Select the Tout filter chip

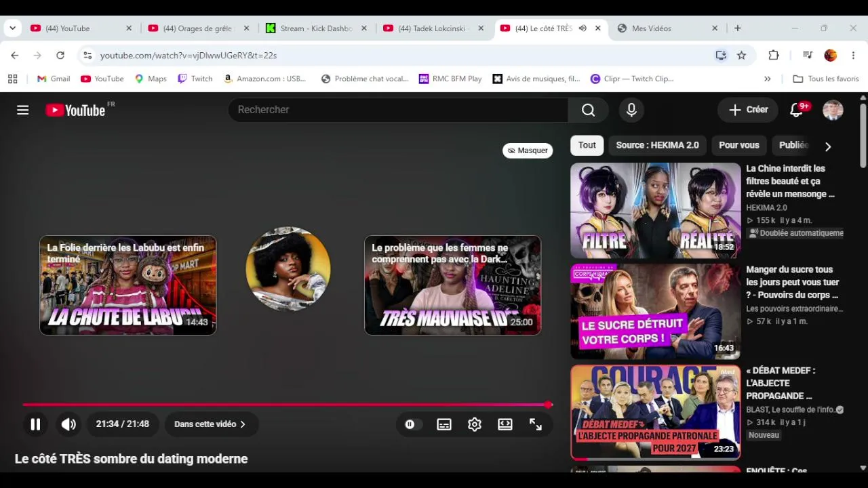click(x=587, y=145)
